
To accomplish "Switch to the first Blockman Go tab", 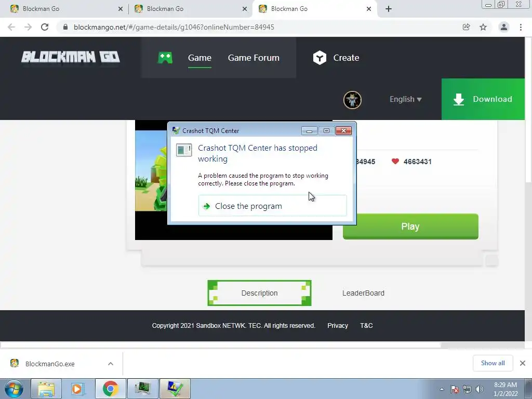I will tap(64, 9).
